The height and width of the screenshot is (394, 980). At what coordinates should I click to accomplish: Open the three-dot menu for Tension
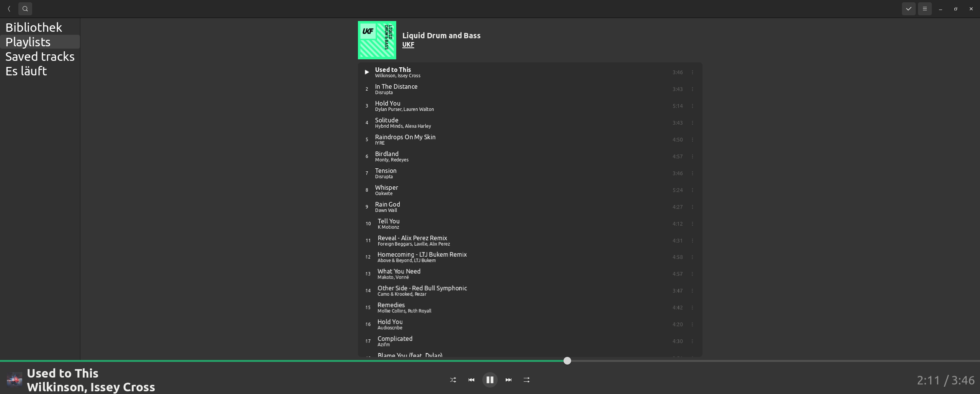click(692, 173)
